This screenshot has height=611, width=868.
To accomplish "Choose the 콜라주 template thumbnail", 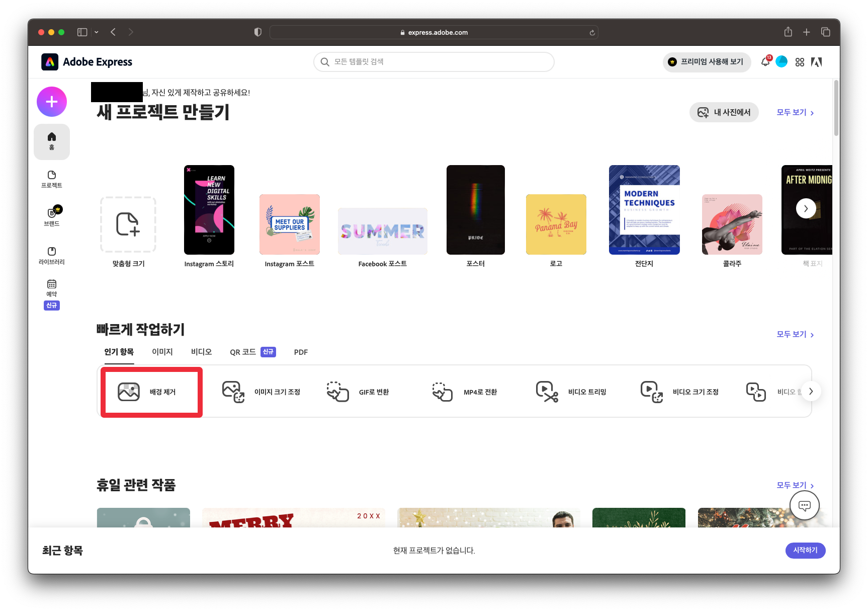I will tap(732, 224).
